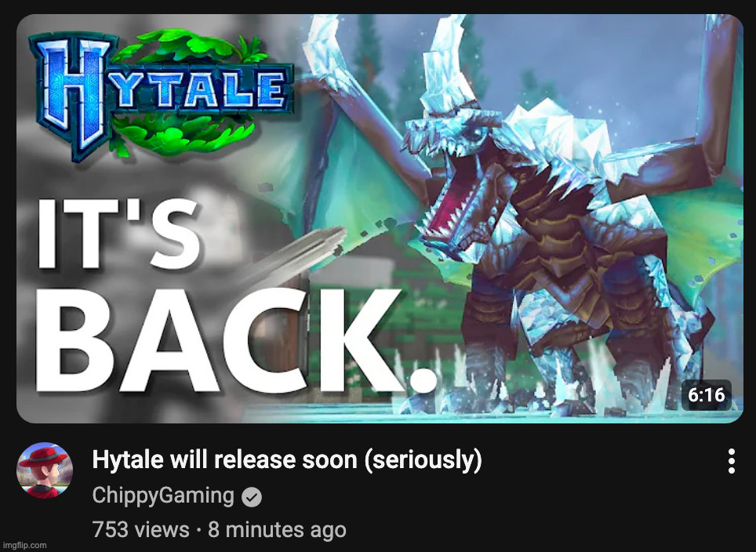
Task: Click the large blue H letter of logo
Action: click(73, 94)
